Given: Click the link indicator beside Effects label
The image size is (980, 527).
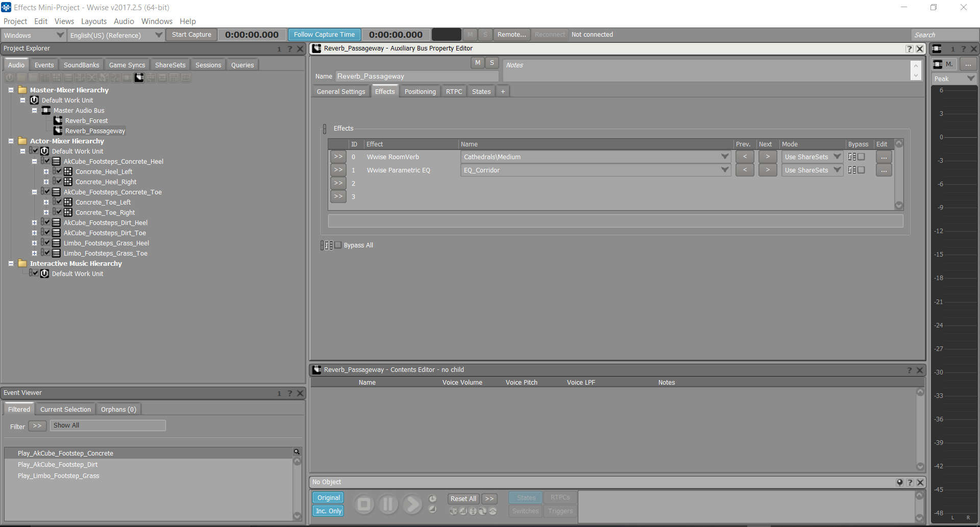Looking at the screenshot, I should [325, 129].
